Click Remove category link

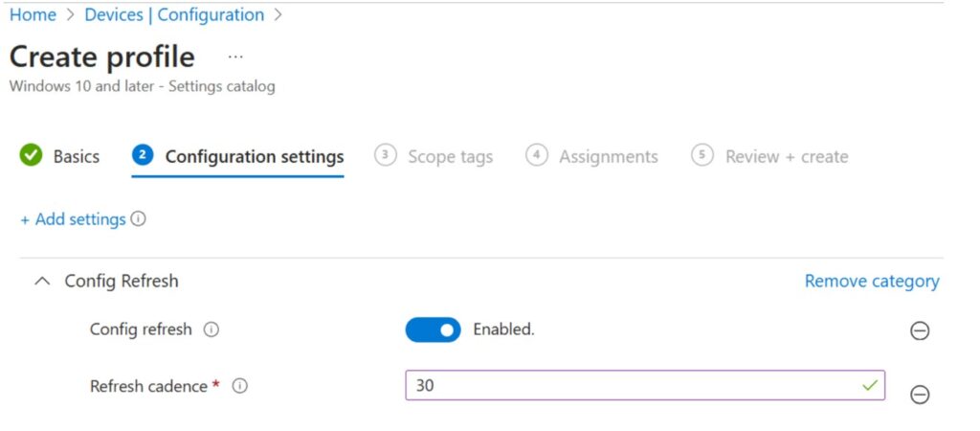[871, 282]
